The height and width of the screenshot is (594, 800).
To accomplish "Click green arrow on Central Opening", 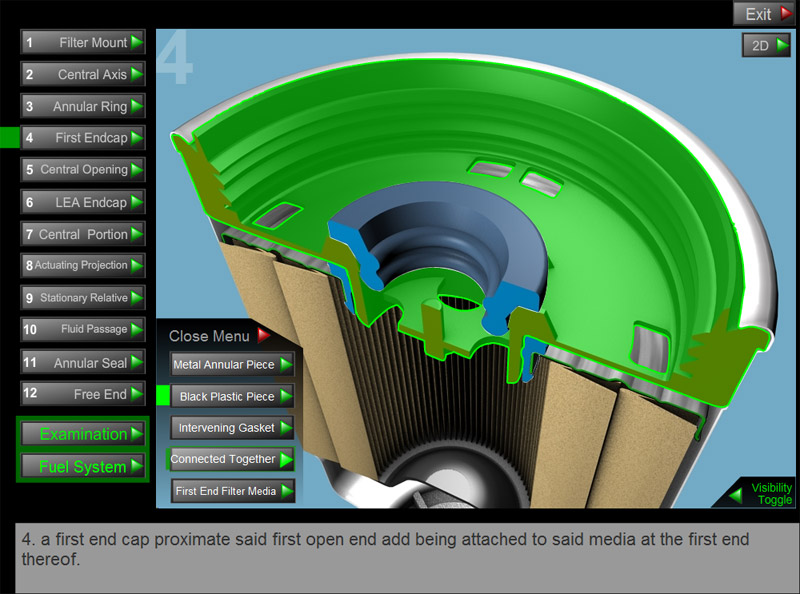I will pyautogui.click(x=136, y=170).
